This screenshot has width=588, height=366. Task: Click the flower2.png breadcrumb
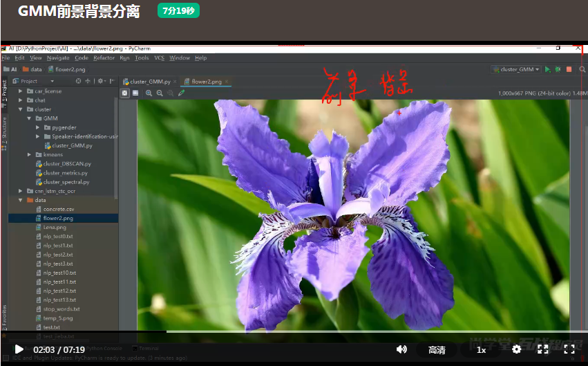(67, 69)
